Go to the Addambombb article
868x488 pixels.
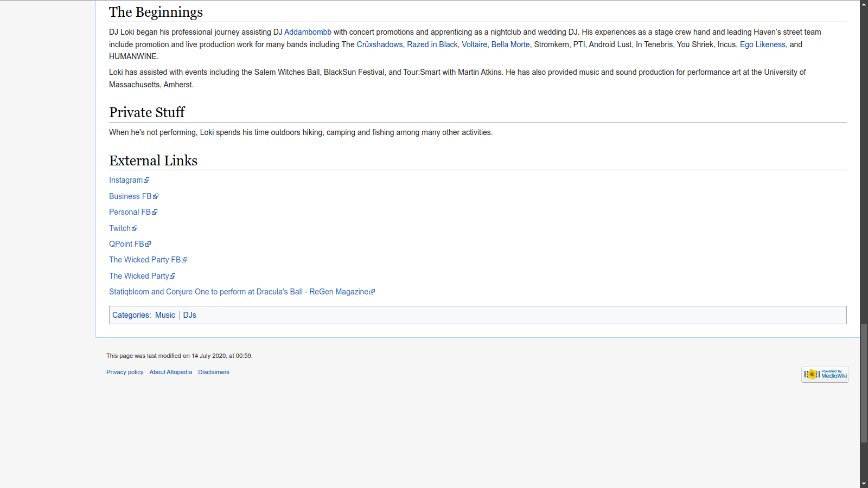point(308,32)
